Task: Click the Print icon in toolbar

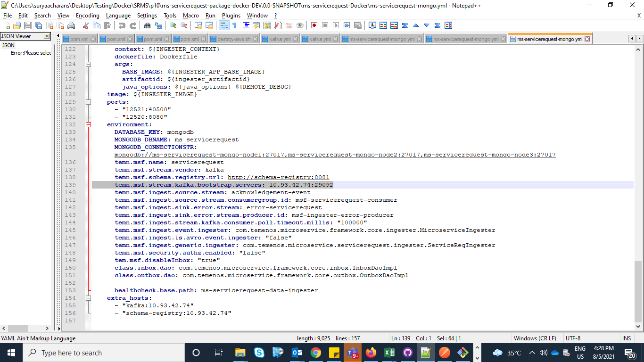Action: click(x=71, y=25)
